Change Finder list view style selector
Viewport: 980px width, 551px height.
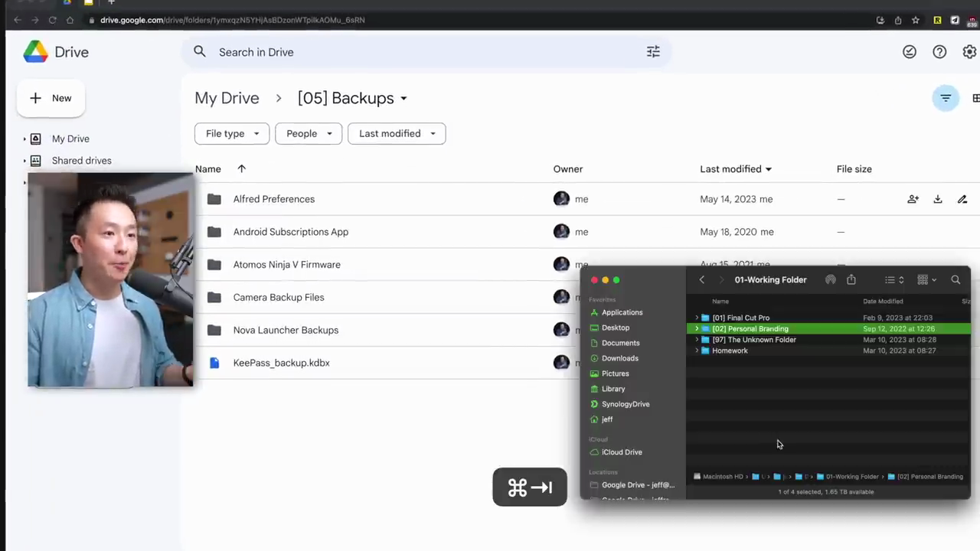point(894,280)
